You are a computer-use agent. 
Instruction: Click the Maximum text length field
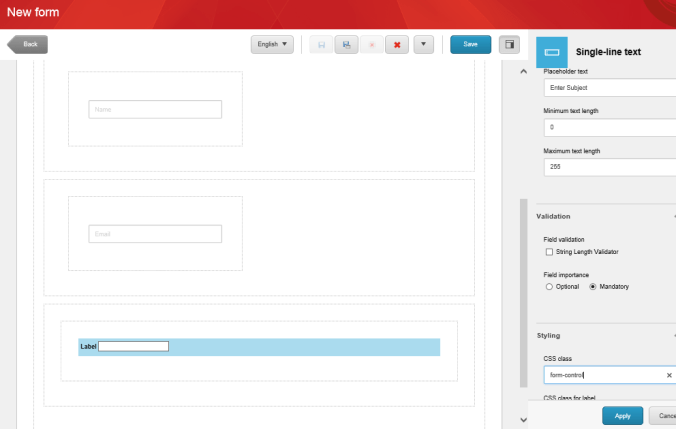pyautogui.click(x=608, y=167)
